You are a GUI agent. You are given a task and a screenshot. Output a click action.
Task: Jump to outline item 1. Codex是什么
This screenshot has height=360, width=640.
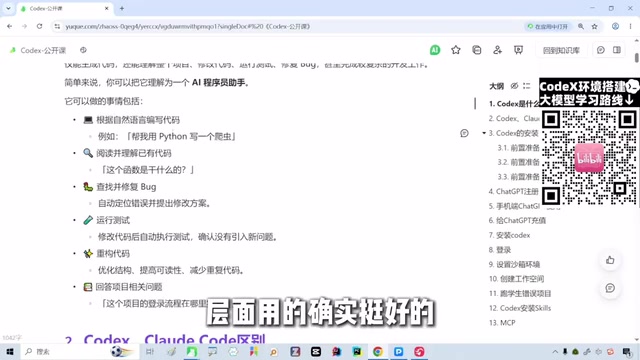click(514, 104)
